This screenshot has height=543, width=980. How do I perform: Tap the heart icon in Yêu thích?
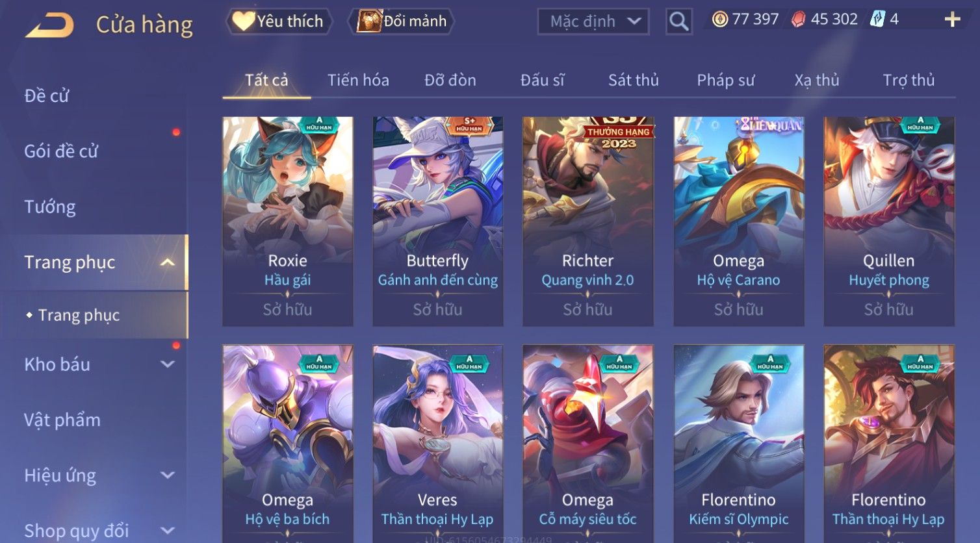pos(243,21)
